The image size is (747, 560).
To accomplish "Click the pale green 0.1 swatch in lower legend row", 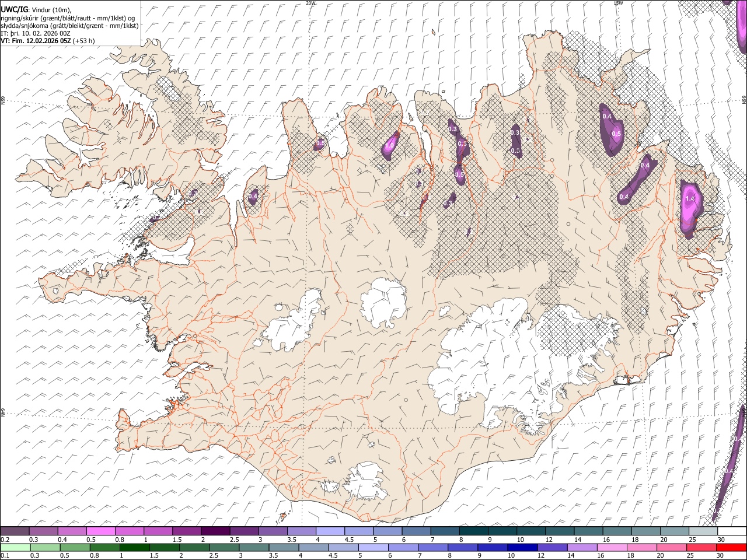I will tap(16, 547).
